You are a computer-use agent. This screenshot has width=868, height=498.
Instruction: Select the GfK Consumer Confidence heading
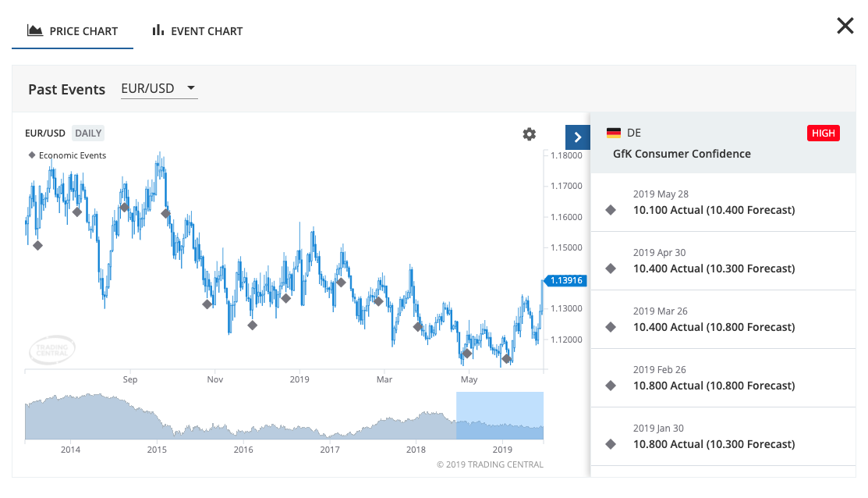pyautogui.click(x=682, y=154)
